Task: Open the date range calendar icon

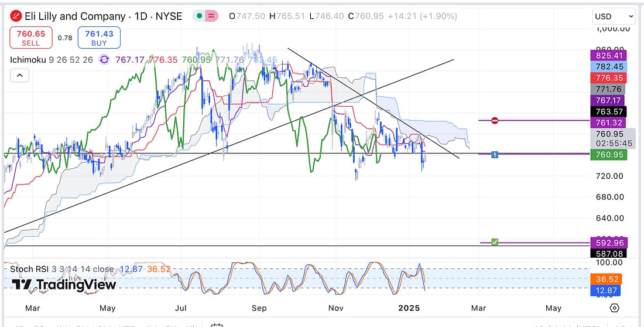Action: [217, 325]
